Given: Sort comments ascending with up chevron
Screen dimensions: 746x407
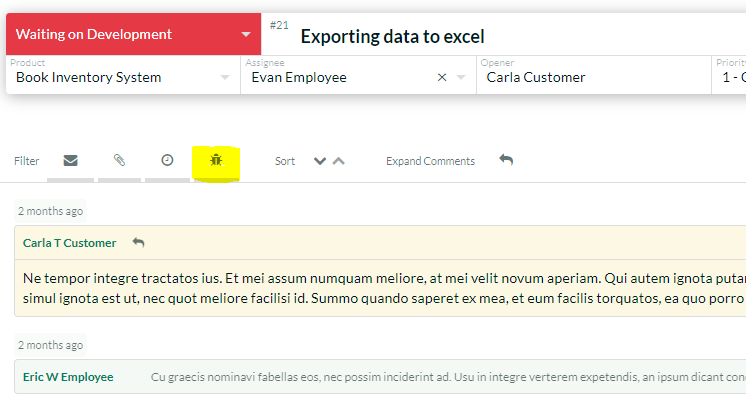Looking at the screenshot, I should (339, 161).
